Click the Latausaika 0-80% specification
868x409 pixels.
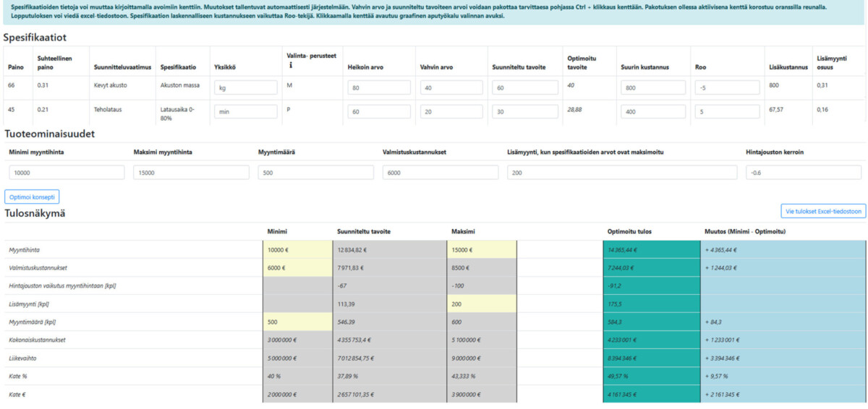(177, 113)
